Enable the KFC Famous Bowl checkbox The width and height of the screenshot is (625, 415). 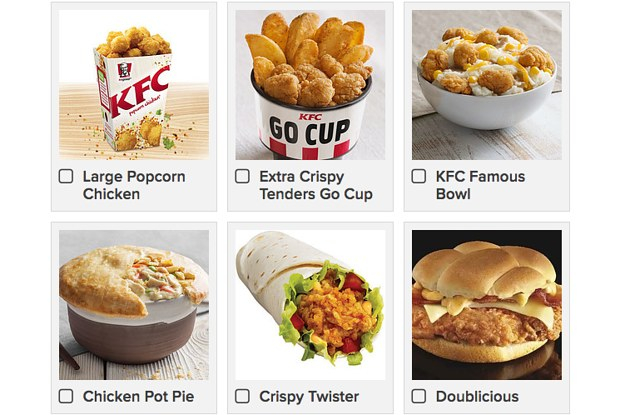click(x=419, y=176)
